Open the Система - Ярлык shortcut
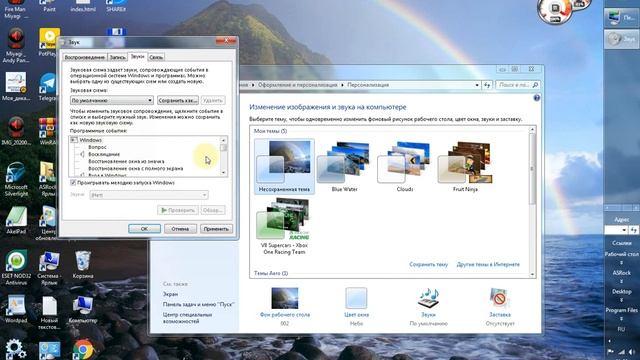The width and height of the screenshot is (640, 360). [x=49, y=267]
